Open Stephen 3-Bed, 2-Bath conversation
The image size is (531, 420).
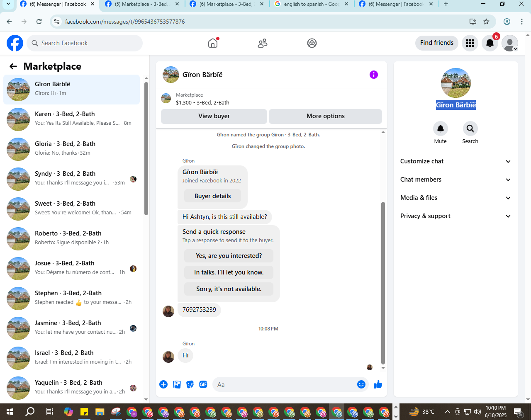tap(71, 299)
